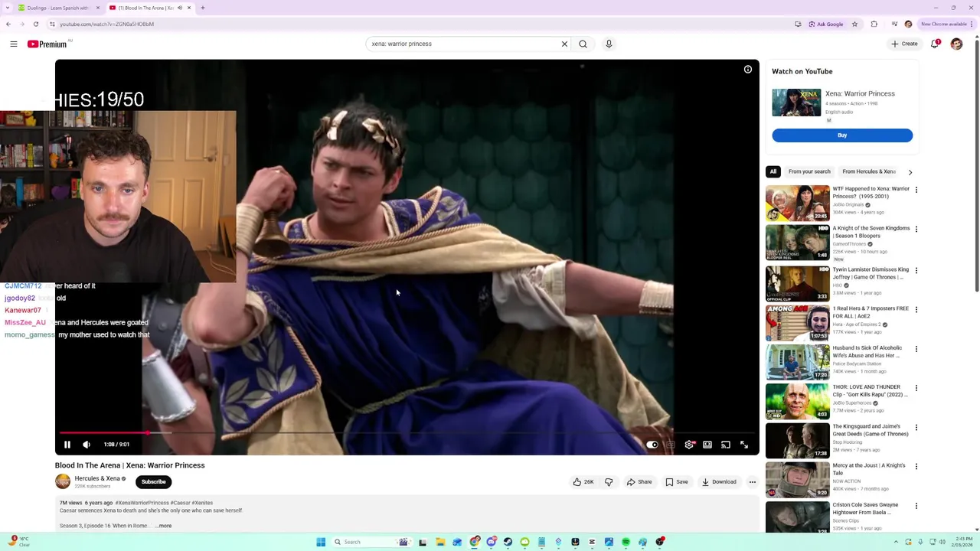
Task: Open Spotify from the taskbar
Action: (626, 542)
